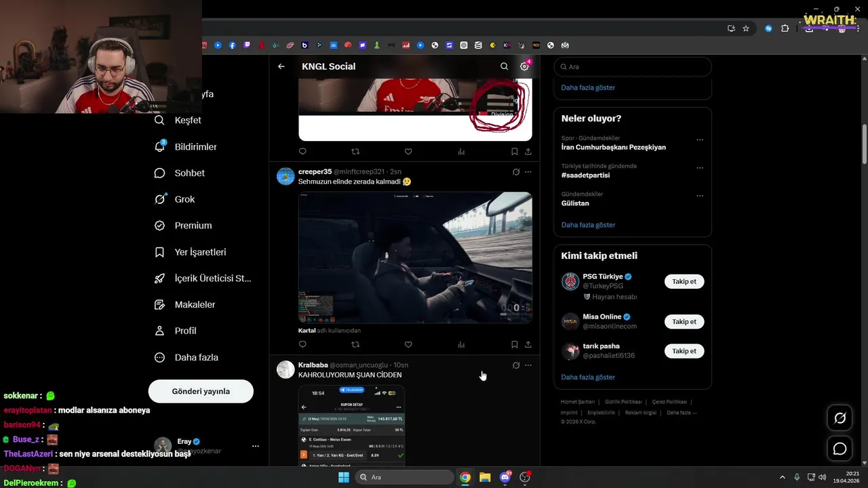
Task: Open Bildirimler notifications bell
Action: pyautogui.click(x=159, y=146)
